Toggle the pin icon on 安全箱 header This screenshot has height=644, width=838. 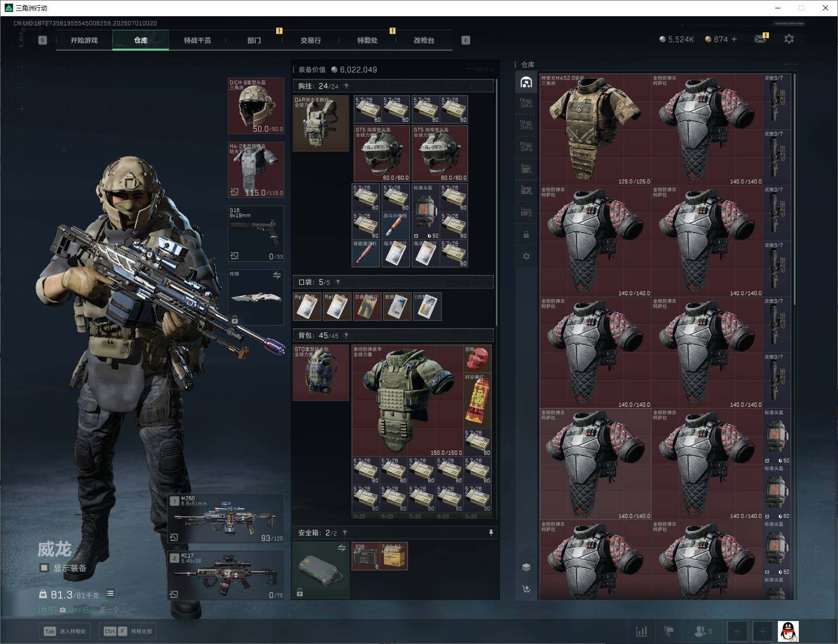(x=491, y=533)
